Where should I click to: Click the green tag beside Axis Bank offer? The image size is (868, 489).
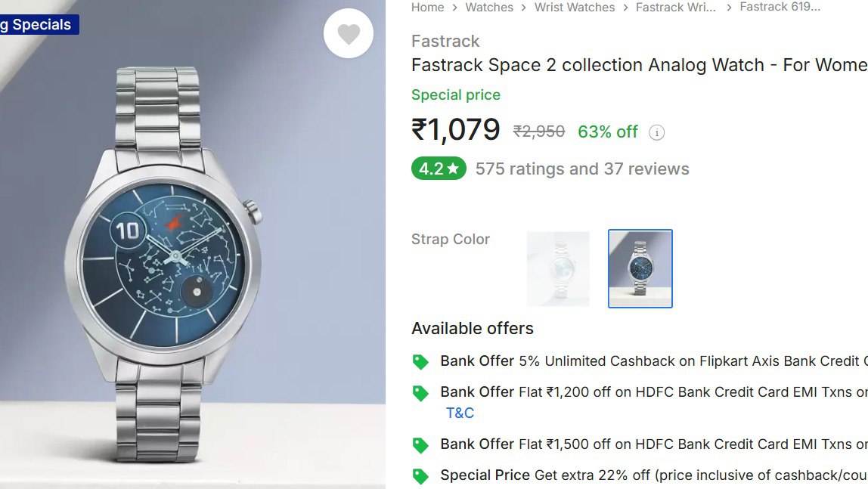[x=420, y=362]
